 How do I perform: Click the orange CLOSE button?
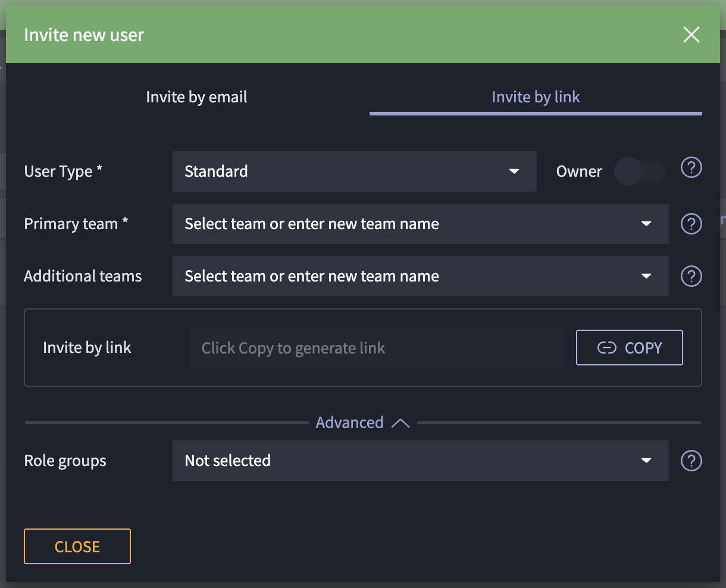click(77, 546)
